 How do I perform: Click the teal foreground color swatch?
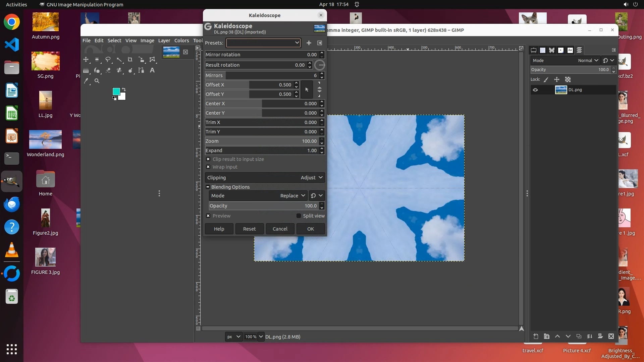coord(116,92)
